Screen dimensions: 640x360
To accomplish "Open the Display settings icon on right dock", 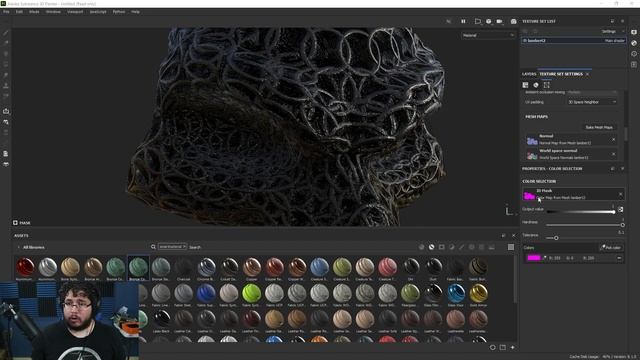I will [634, 32].
